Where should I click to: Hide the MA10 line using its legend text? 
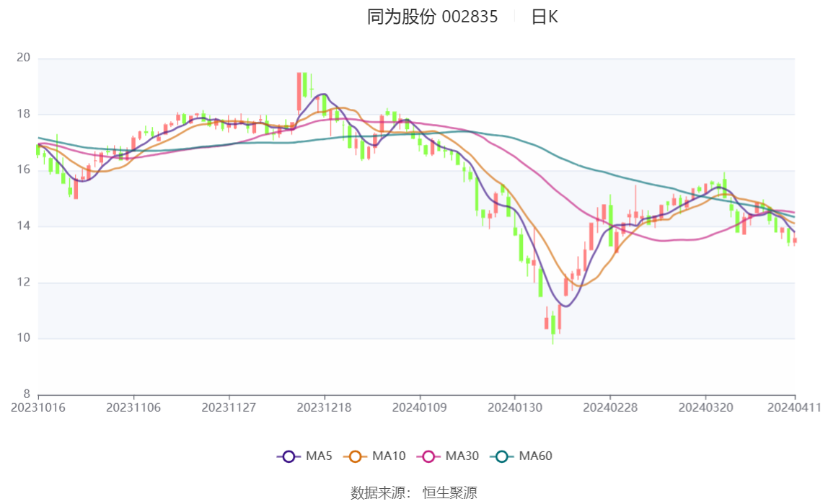(389, 456)
